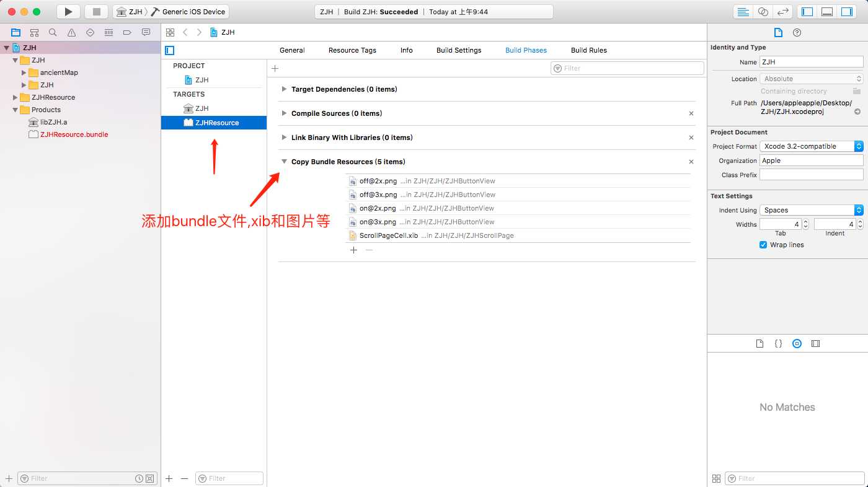Toggle Wrap lines checkbox
This screenshot has height=487, width=868.
point(763,245)
